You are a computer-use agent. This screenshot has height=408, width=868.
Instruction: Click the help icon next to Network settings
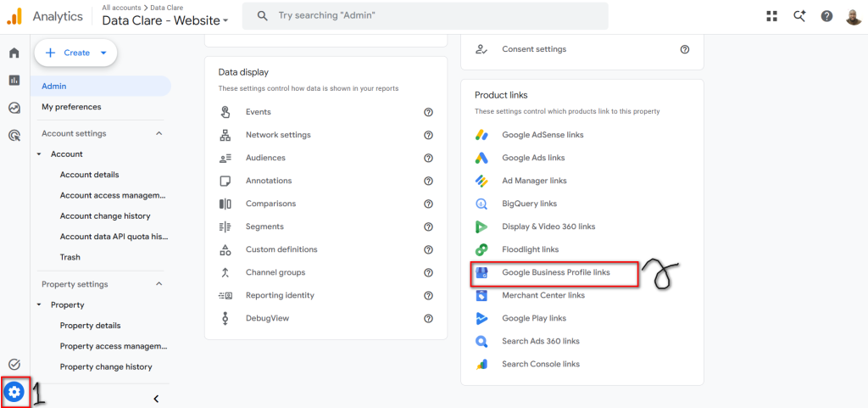pos(428,135)
